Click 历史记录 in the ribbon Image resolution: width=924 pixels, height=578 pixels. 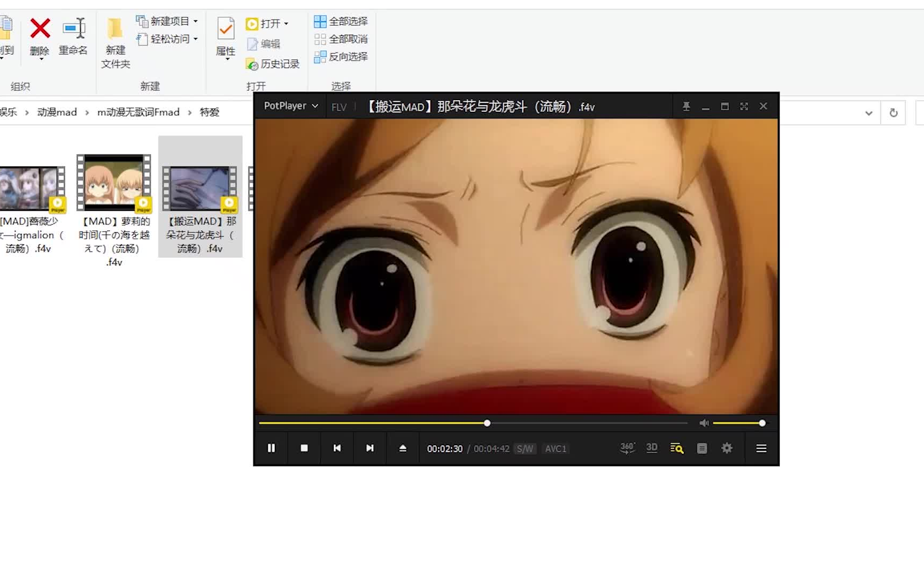(273, 64)
